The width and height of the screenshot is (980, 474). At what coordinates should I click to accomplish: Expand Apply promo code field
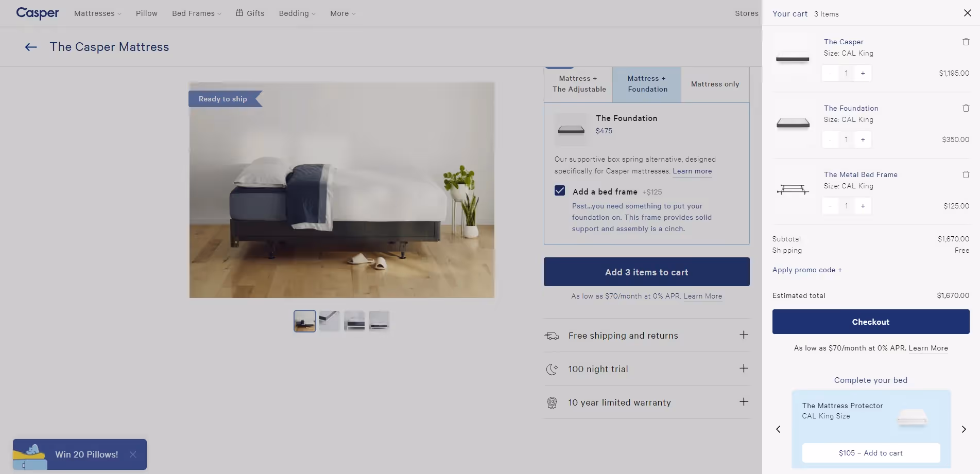tap(807, 270)
